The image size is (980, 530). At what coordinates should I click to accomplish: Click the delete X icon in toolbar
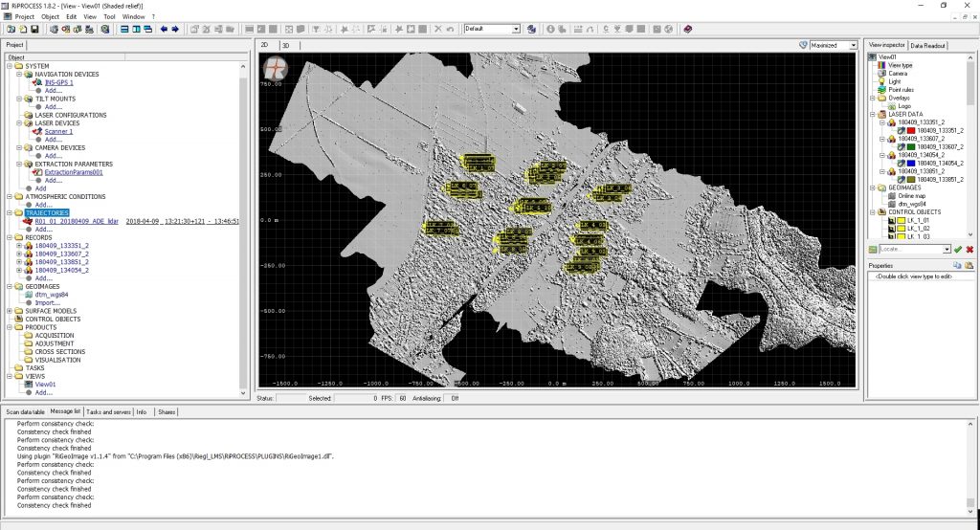coord(437,30)
